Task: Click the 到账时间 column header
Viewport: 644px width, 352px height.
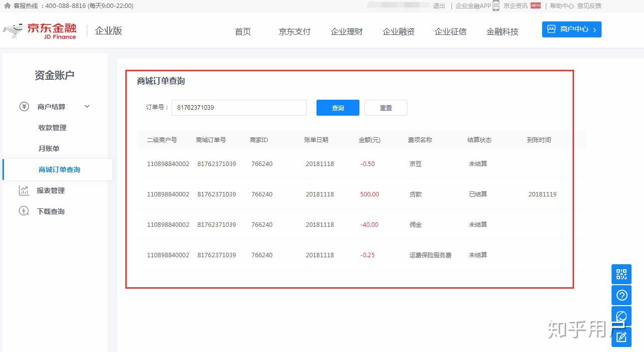Action: [x=539, y=140]
